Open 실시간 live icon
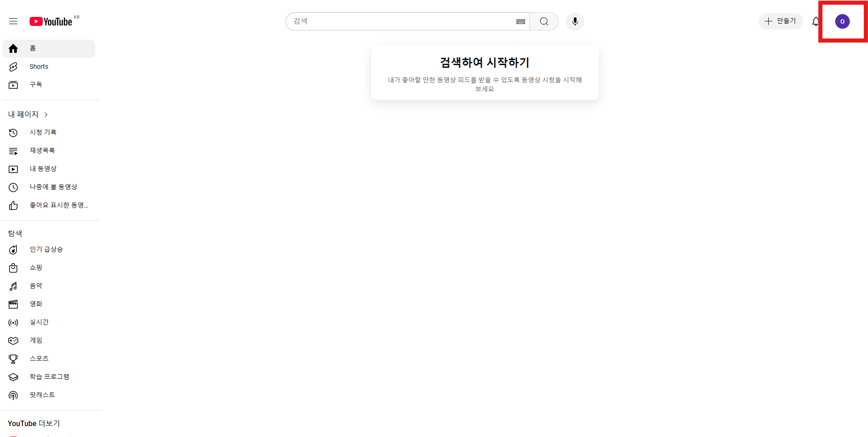This screenshot has height=437, width=868. pos(13,323)
